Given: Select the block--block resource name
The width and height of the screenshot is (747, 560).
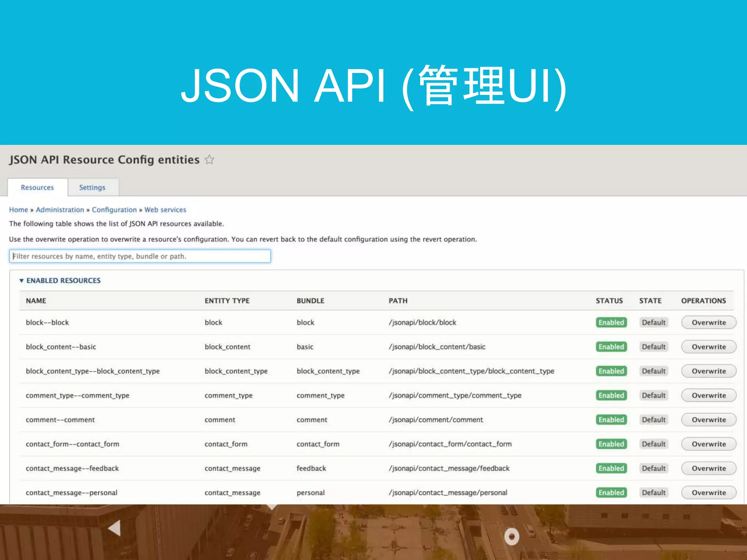Looking at the screenshot, I should [47, 322].
